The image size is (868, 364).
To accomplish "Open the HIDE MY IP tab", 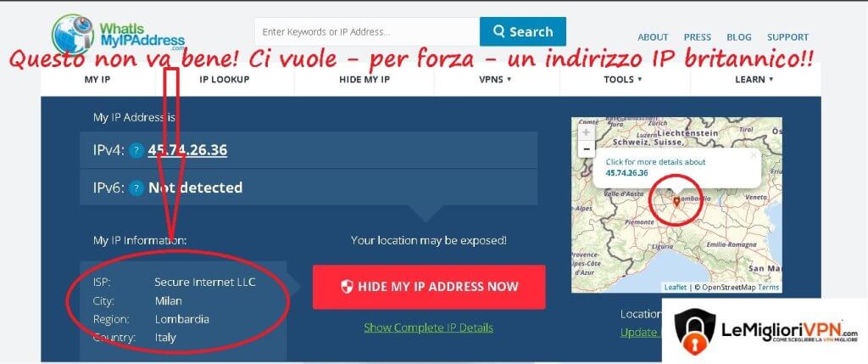I will coord(364,79).
